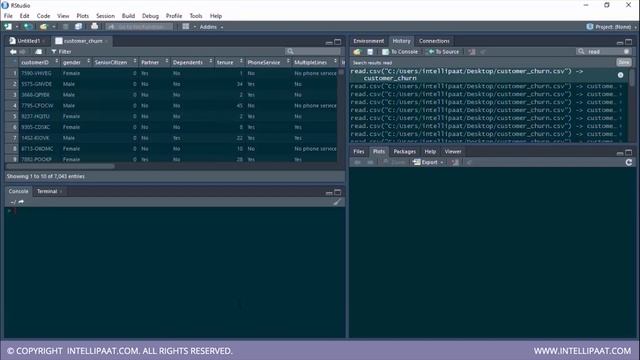
Task: Open the Profile menu
Action: click(174, 16)
